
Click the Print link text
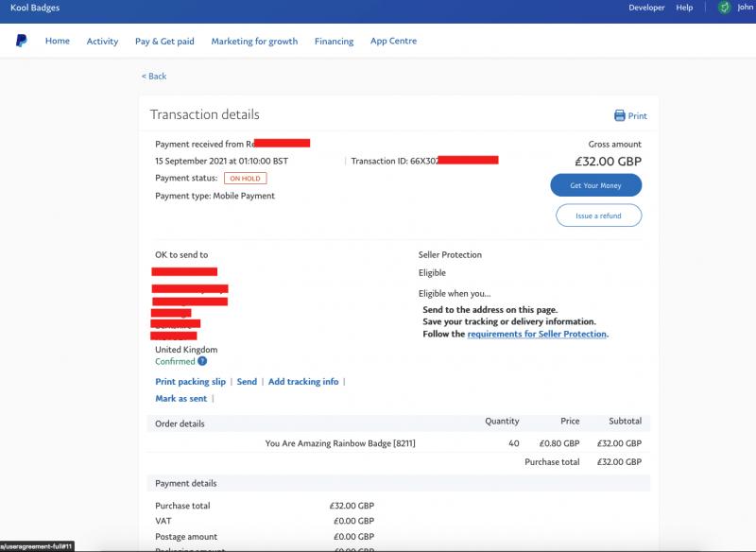(637, 116)
